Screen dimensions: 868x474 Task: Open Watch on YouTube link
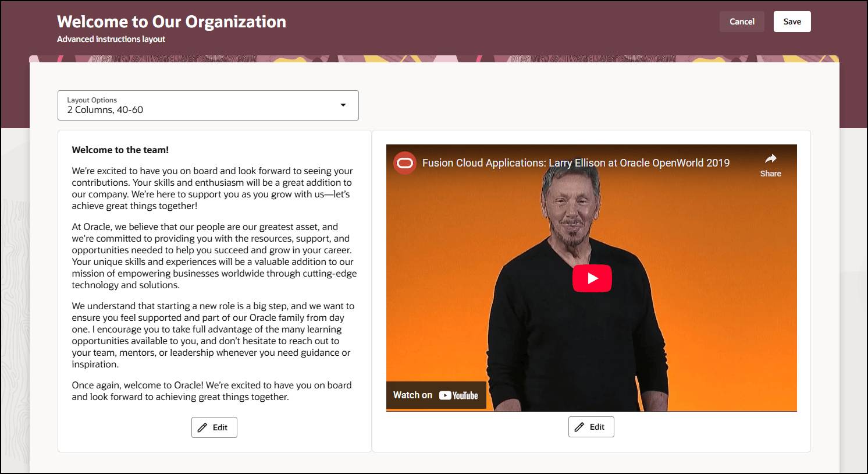pyautogui.click(x=436, y=395)
